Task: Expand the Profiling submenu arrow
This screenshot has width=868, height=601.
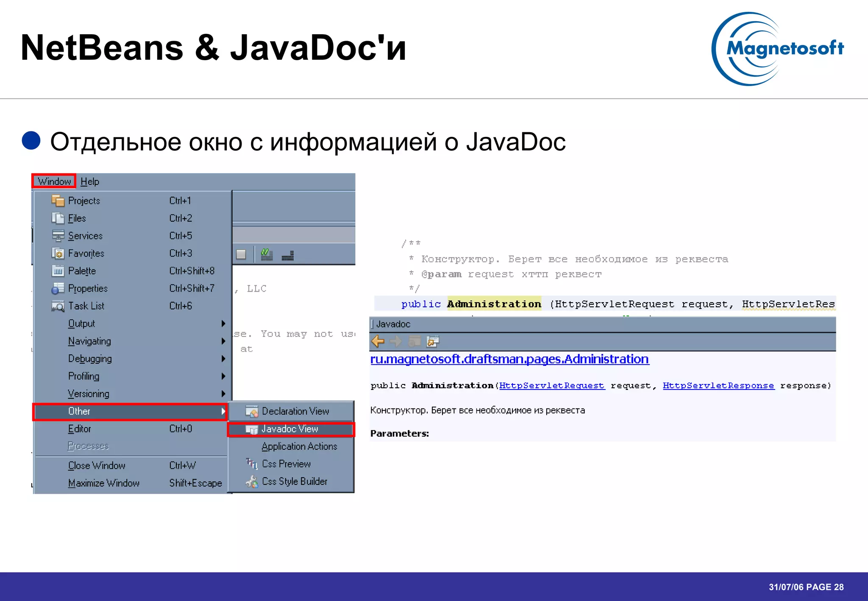Action: [x=223, y=376]
